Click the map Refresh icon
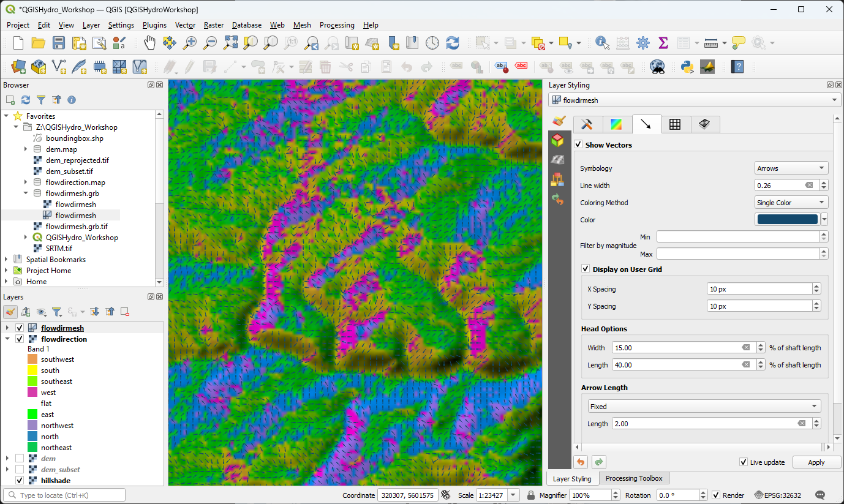844x504 pixels. click(x=453, y=43)
